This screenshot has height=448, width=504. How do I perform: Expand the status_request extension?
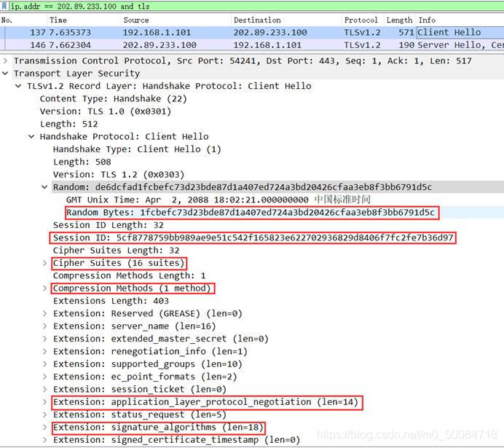coord(44,414)
